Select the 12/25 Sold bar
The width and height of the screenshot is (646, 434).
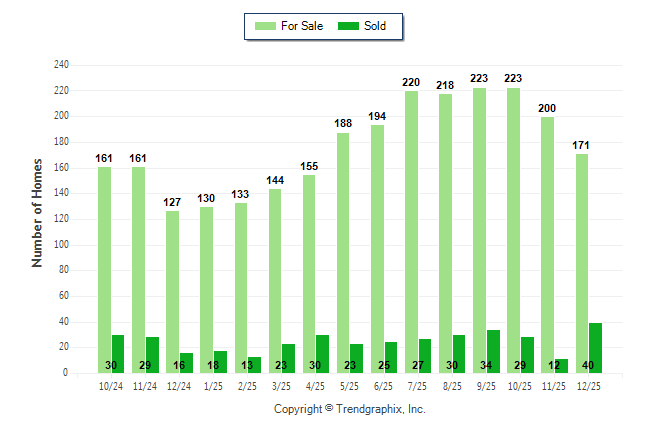(x=596, y=348)
